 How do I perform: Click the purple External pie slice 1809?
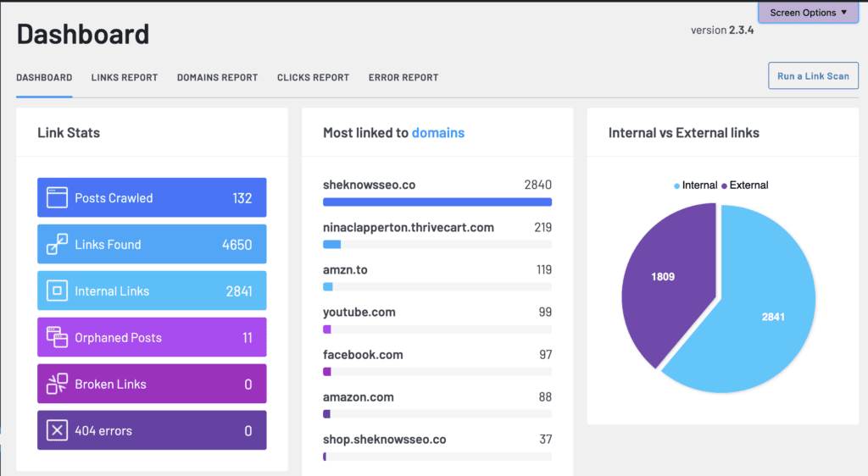point(665,276)
